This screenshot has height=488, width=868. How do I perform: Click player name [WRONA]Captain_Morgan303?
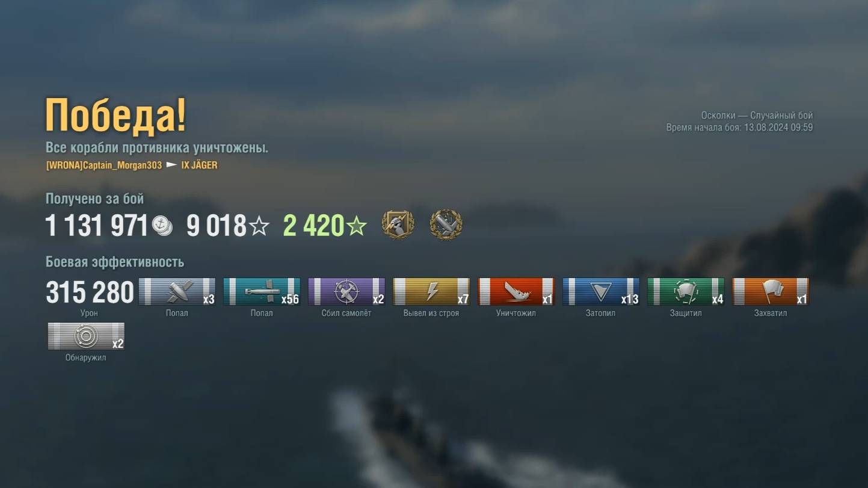pos(104,165)
